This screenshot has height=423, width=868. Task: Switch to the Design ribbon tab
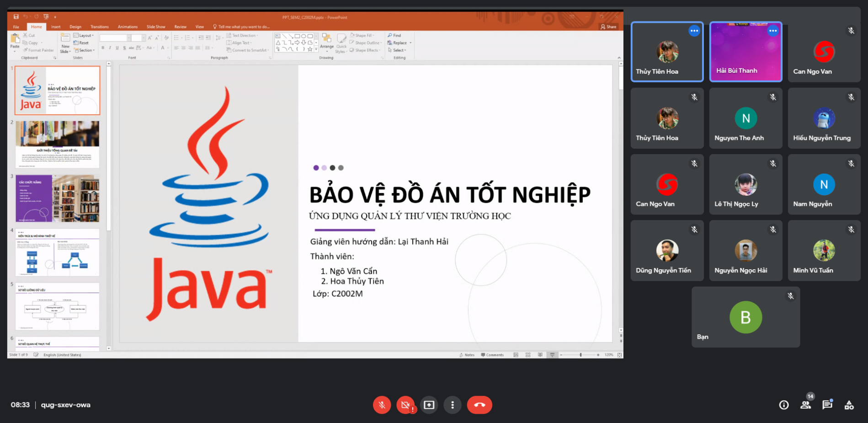tap(75, 27)
